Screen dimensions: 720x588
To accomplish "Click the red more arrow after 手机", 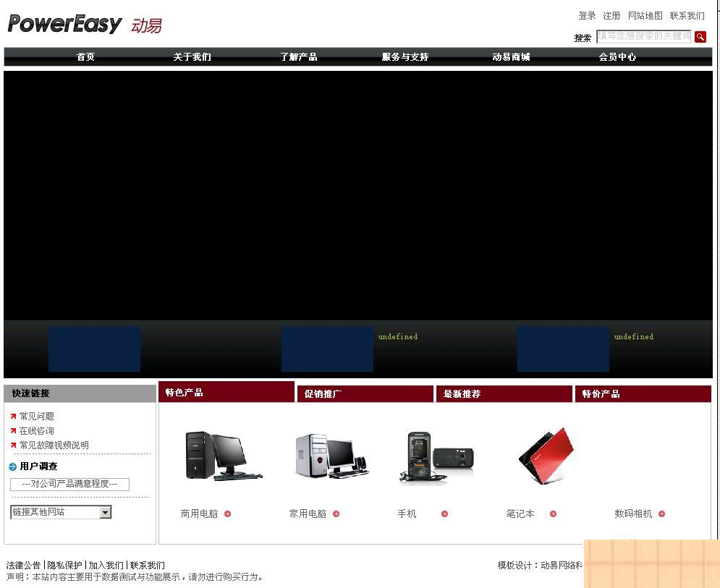I will tap(445, 514).
